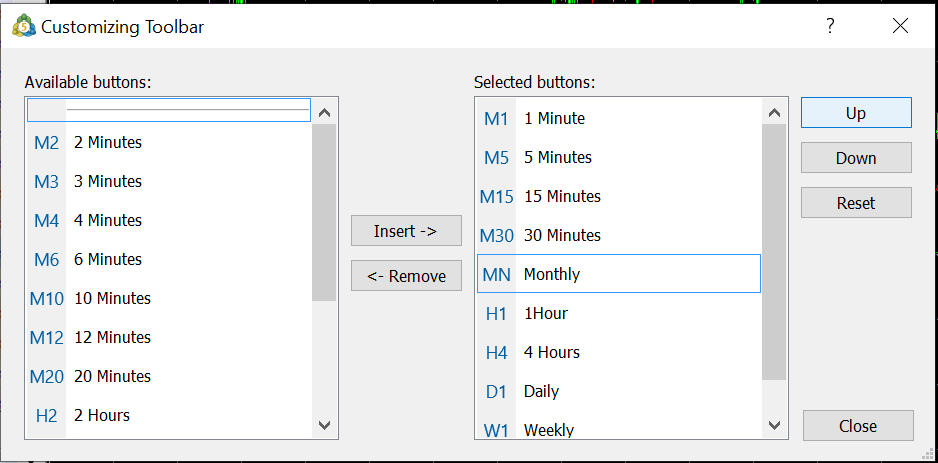Click the M6 timeframe icon
Image resolution: width=938 pixels, height=463 pixels.
pos(46,260)
